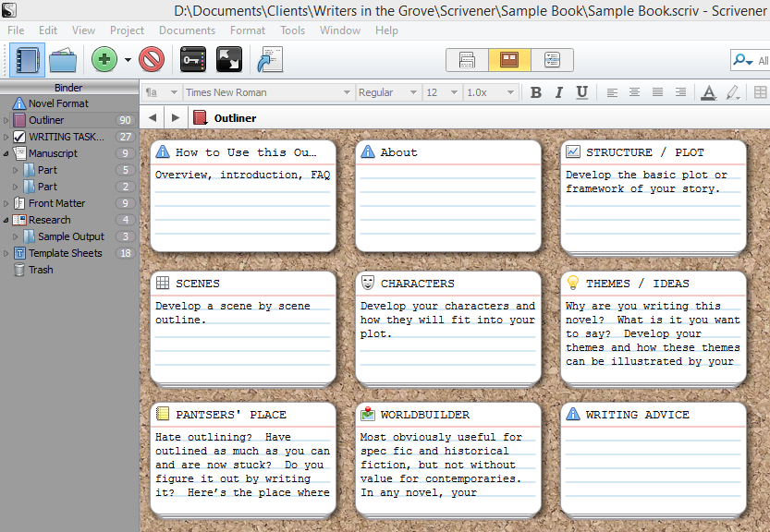Select Trash in the Binder
770x532 pixels.
click(41, 270)
